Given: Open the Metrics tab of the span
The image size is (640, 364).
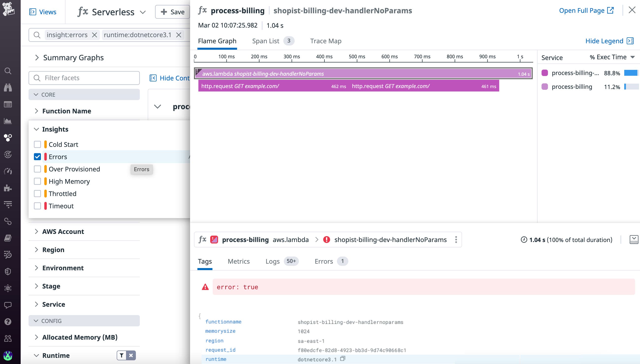Looking at the screenshot, I should (x=239, y=261).
